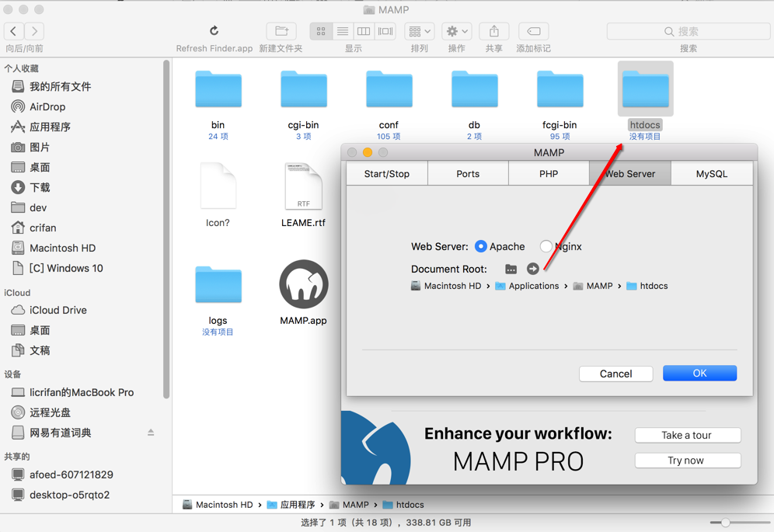The width and height of the screenshot is (774, 532).
Task: Select the Apache web server radio button
Action: point(481,246)
